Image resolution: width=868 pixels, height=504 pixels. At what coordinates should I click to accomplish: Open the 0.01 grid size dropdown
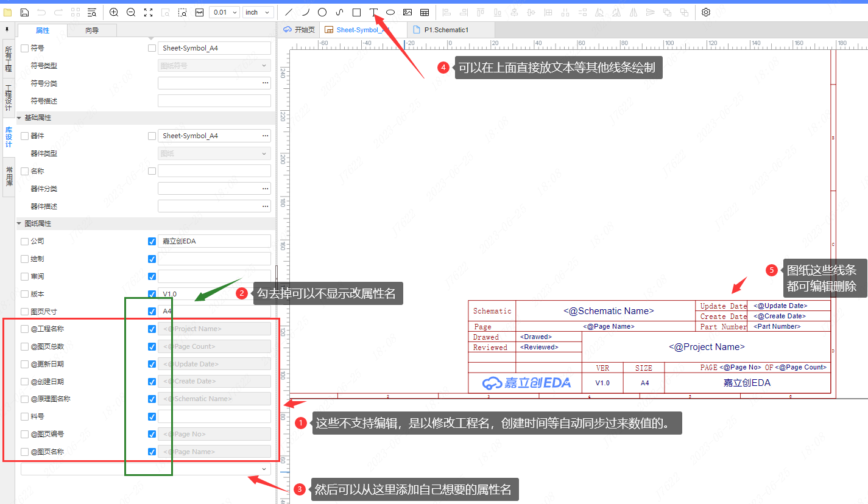click(224, 12)
